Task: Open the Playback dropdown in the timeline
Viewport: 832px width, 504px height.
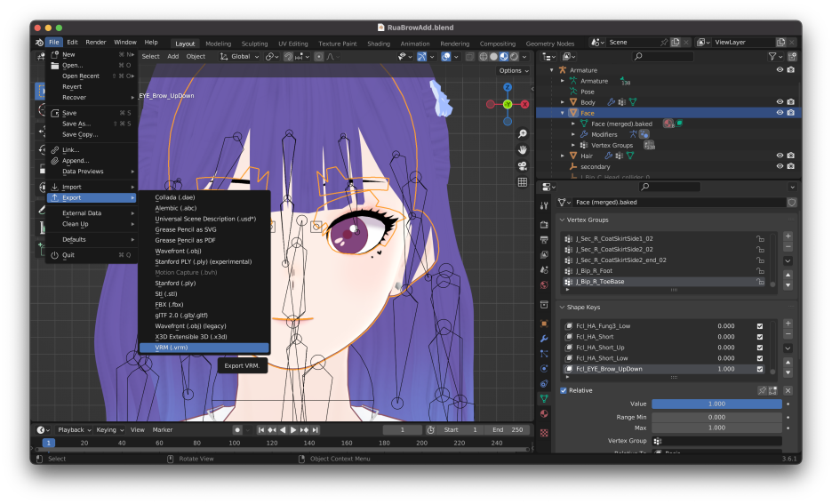Action: pyautogui.click(x=75, y=429)
